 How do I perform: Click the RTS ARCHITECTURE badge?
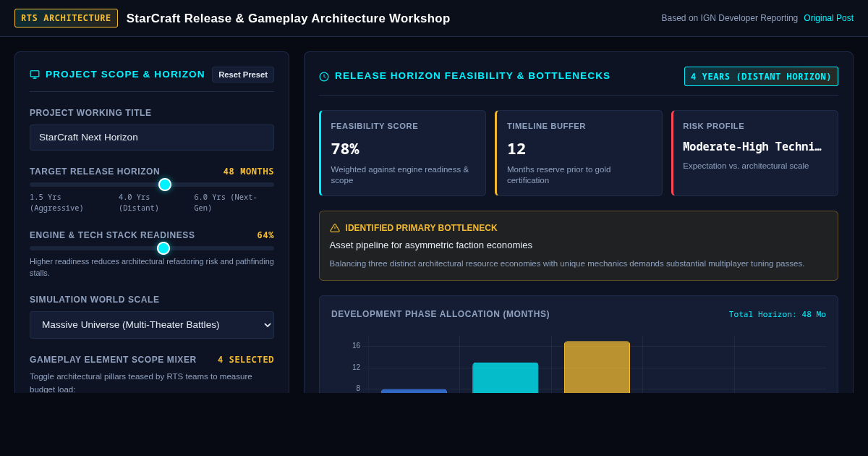(x=66, y=18)
